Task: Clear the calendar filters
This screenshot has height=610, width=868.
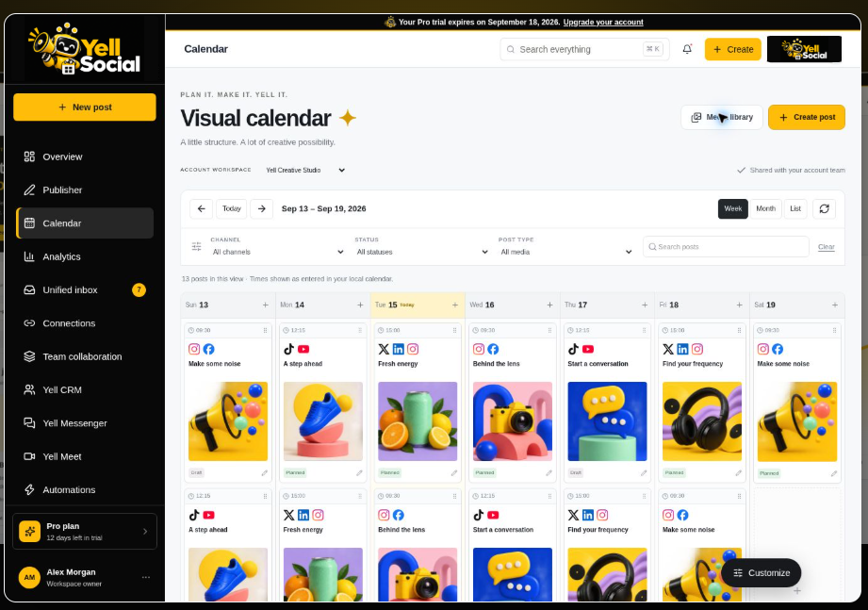Action: (x=826, y=247)
